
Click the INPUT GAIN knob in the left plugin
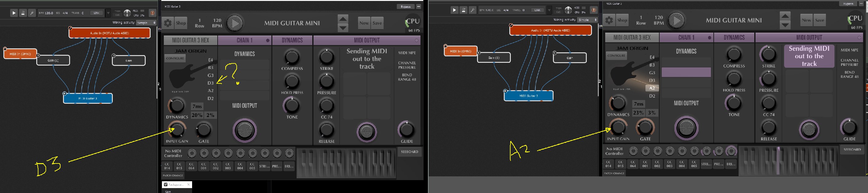click(x=177, y=130)
